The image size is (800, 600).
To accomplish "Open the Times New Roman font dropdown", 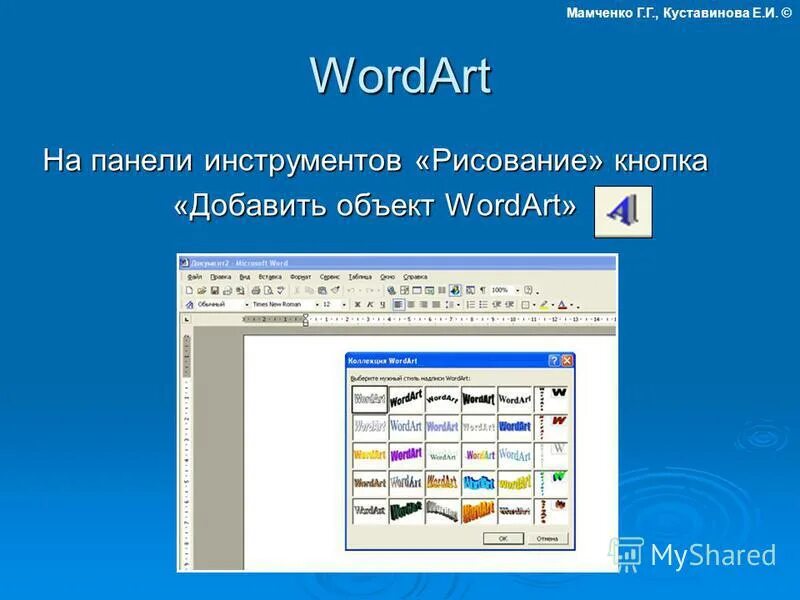I will coord(317,305).
